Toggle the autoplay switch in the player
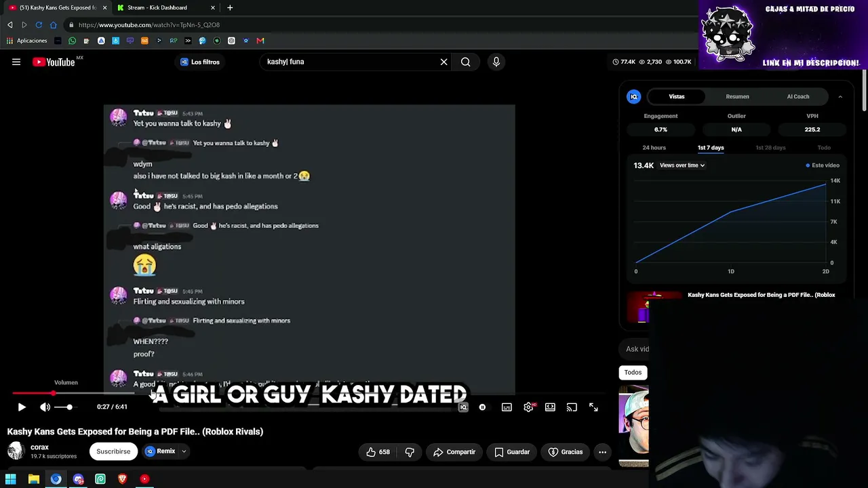This screenshot has height=488, width=868. (482, 407)
